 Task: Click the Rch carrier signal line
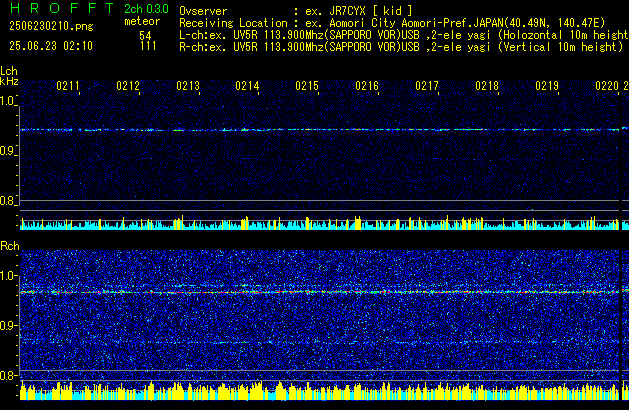(320, 292)
